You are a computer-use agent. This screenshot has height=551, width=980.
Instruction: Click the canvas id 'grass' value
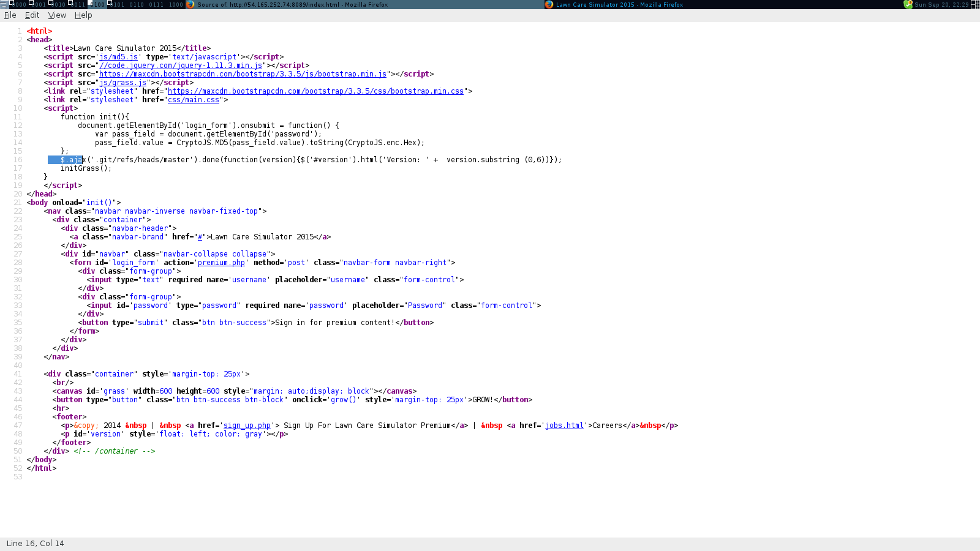114,391
